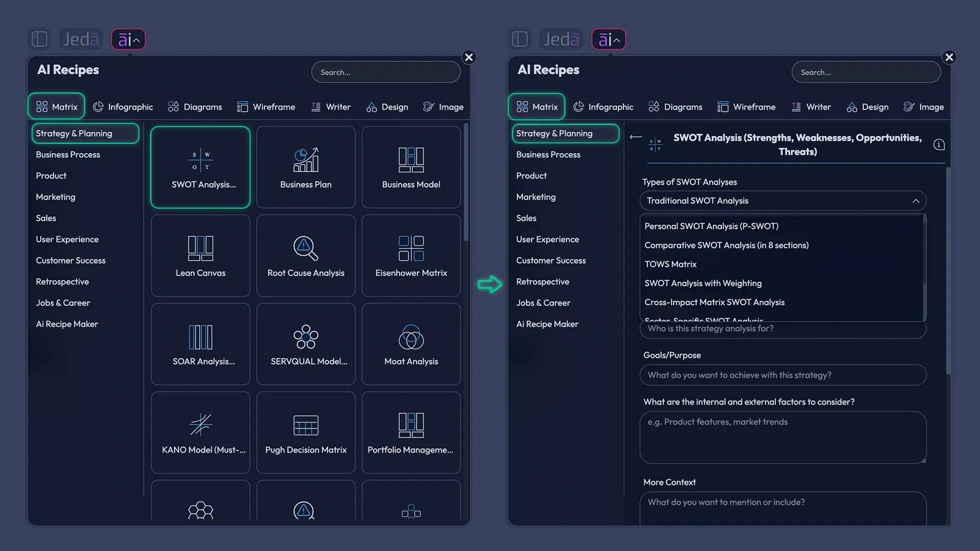
Task: Select the Moat Analysis recipe card
Action: click(x=411, y=344)
